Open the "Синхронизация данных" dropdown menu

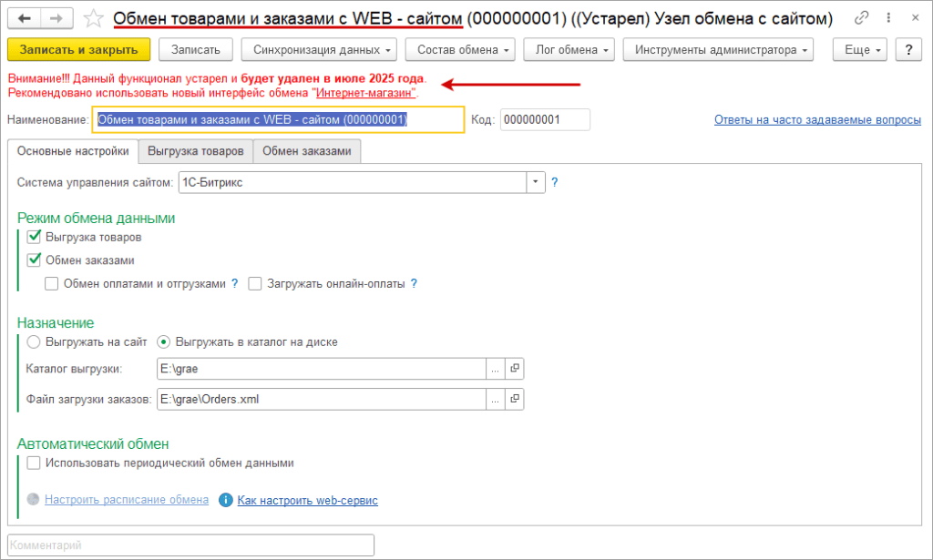coord(318,49)
